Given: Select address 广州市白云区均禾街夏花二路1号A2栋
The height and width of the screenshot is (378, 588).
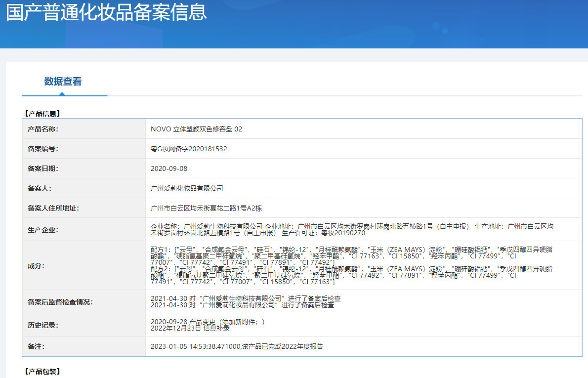Looking at the screenshot, I should (206, 208).
